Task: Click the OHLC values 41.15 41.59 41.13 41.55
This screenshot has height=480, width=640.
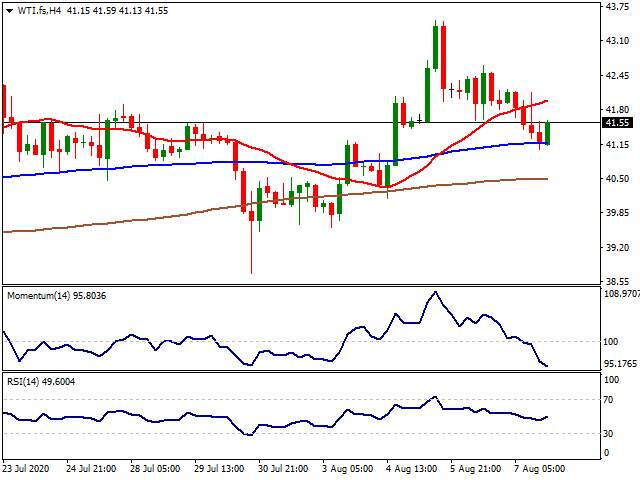Action: 118,11
